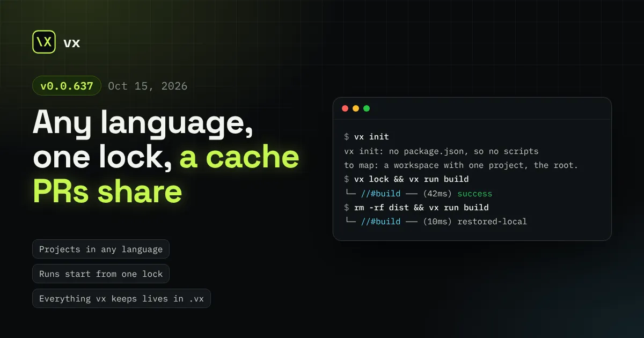Viewport: 644px width, 338px height.
Task: Click 'vx init: no package.json, so no scripts'
Action: point(441,151)
